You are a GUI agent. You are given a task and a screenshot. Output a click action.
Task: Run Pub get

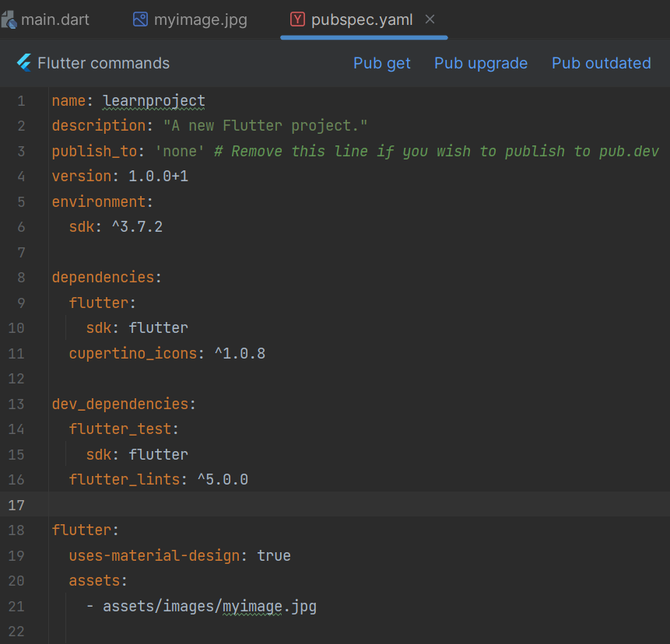tap(381, 63)
